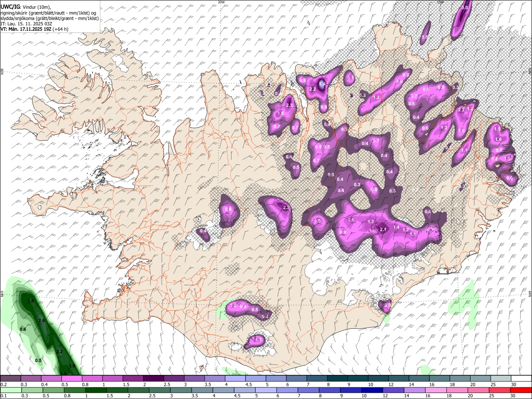Image resolution: width=532 pixels, height=399 pixels.
Task: Select the 'slydda/snjókoma' legend description line
Action: click(49, 18)
